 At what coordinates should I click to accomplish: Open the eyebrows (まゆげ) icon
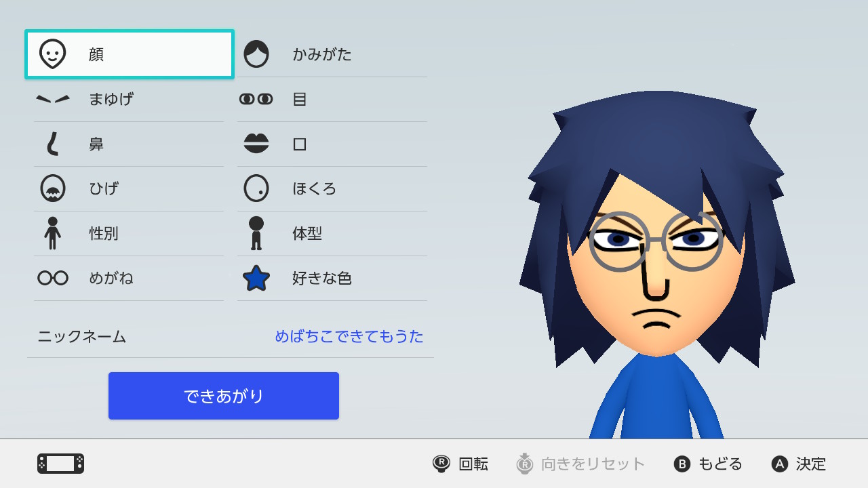(52, 99)
